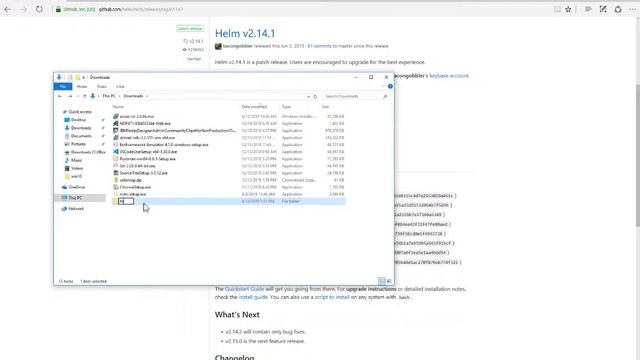The height and width of the screenshot is (360, 640).
Task: Open Explorer Home ribbon tab
Action: pos(82,87)
